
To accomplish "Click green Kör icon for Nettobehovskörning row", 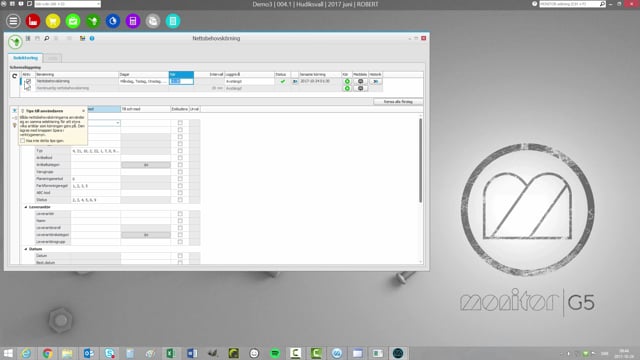I will coord(347,81).
